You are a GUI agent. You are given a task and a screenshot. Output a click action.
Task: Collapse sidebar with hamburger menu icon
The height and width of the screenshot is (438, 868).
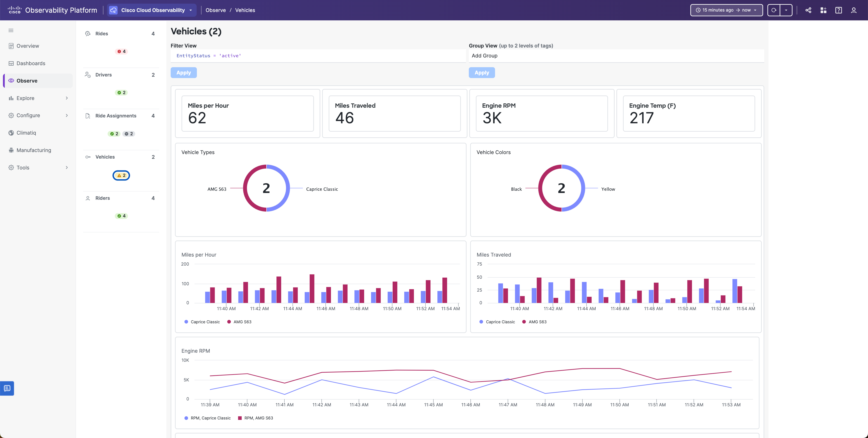pos(11,30)
